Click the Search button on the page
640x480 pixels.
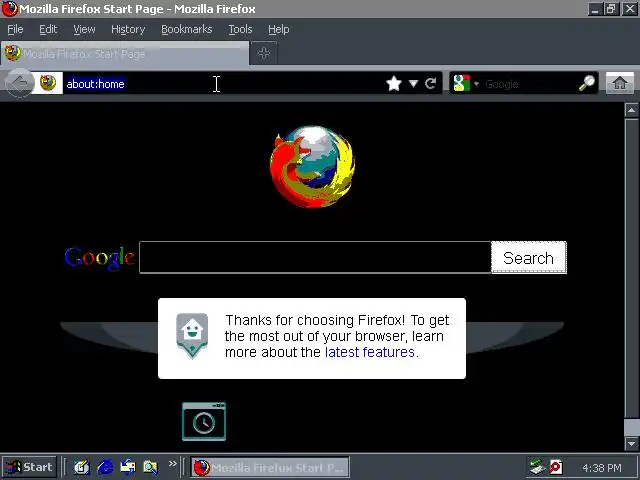click(x=529, y=258)
